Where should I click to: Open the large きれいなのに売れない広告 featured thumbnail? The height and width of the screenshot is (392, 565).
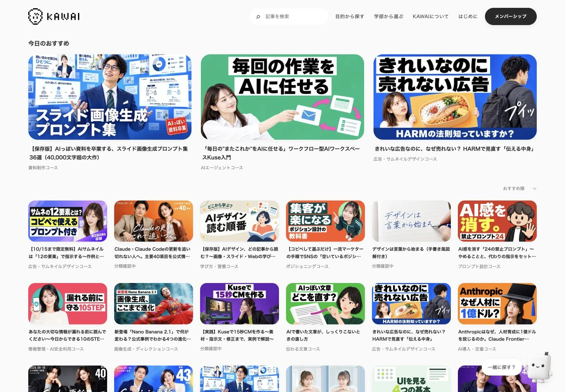455,97
